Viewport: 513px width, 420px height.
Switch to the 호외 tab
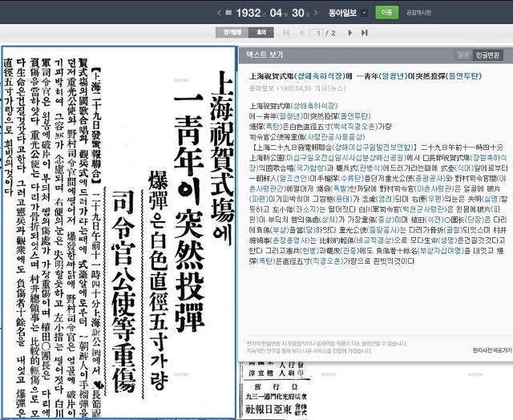(261, 32)
